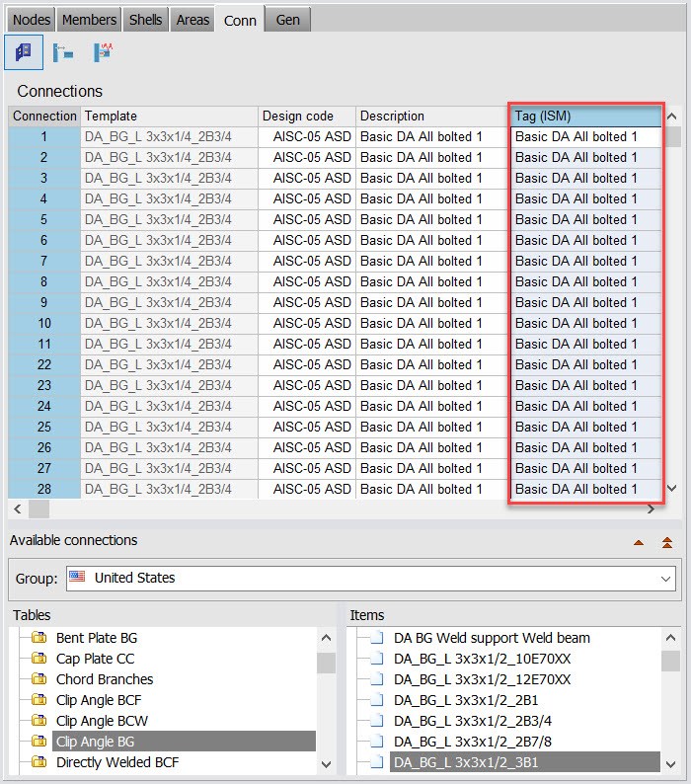The width and height of the screenshot is (691, 784).
Task: Click the DA_BG_L 3x3x1/2_2B1 item icon
Action: click(377, 700)
